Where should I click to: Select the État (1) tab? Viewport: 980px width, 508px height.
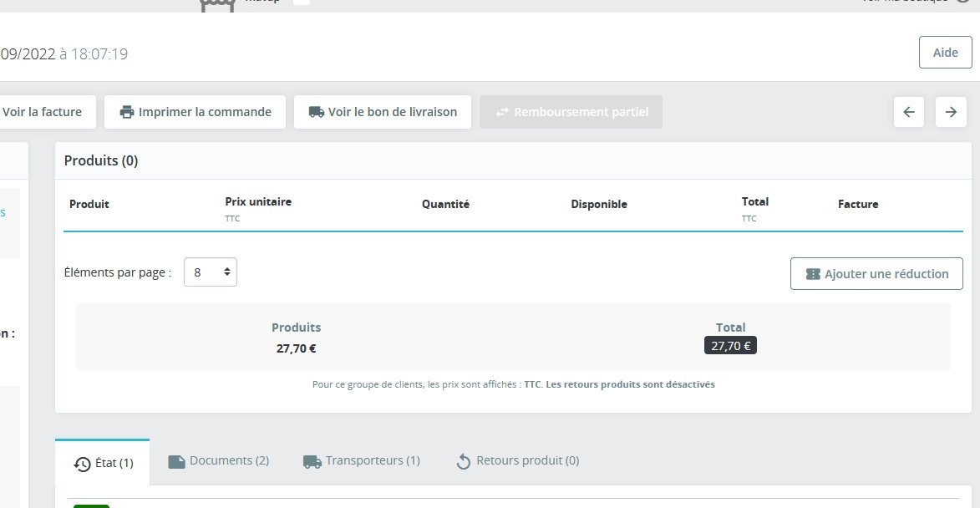tap(103, 463)
